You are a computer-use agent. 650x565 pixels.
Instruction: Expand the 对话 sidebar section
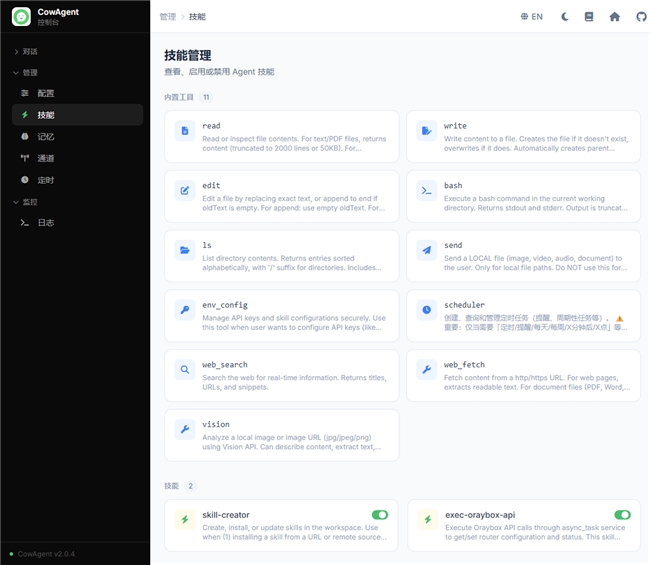coord(30,51)
